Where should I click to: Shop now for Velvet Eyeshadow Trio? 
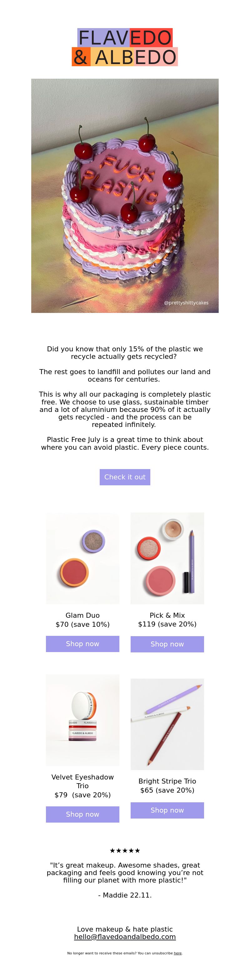click(x=82, y=814)
